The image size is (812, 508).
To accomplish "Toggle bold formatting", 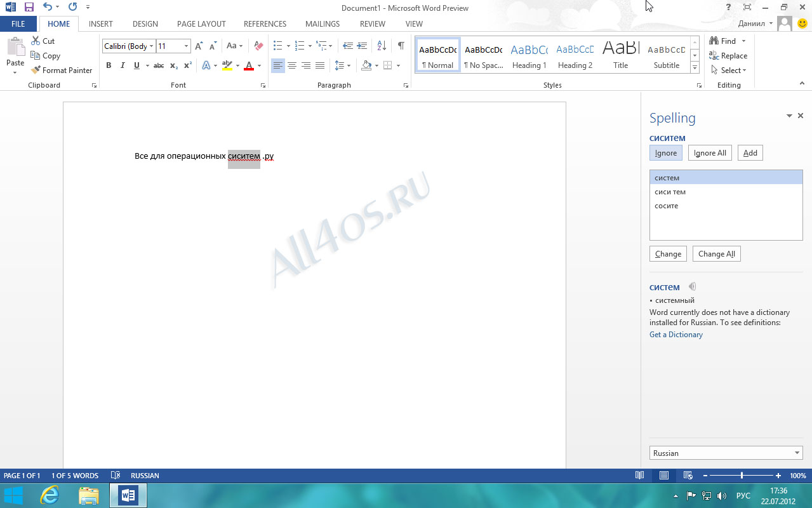I will [109, 65].
